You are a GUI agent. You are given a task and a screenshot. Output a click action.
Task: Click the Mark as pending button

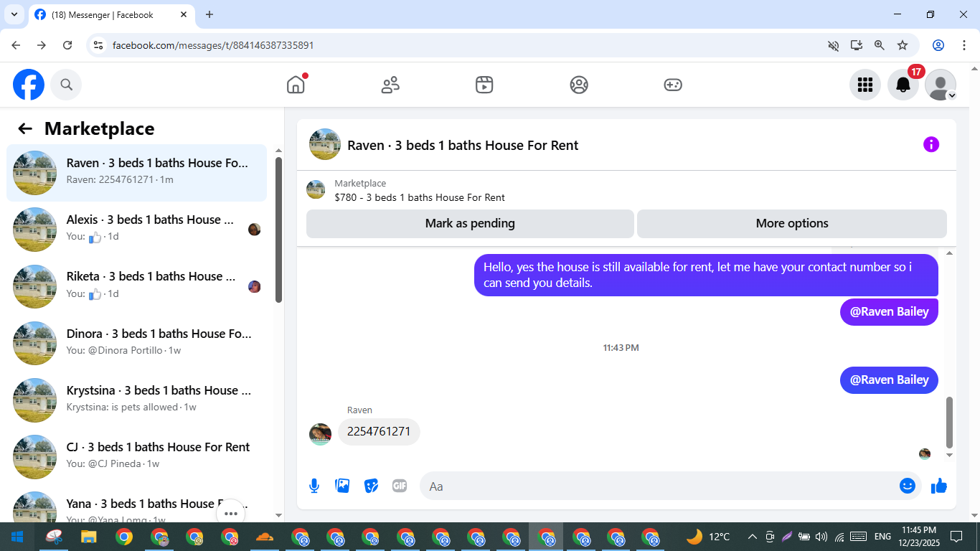[470, 223]
